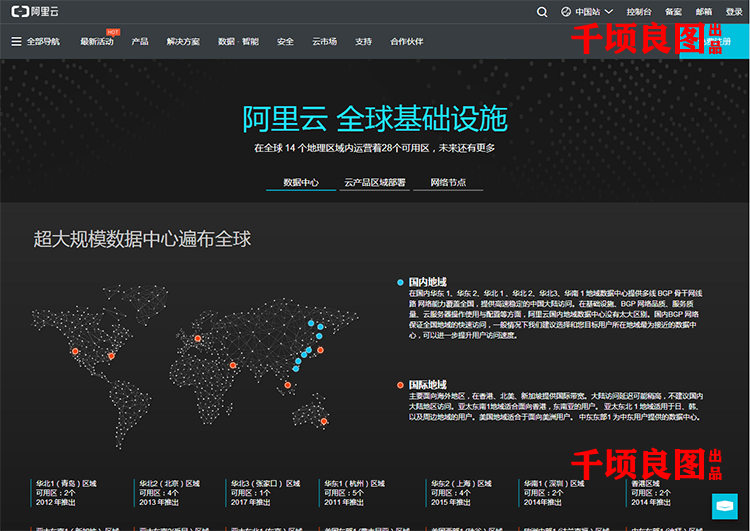Image resolution: width=750 pixels, height=531 pixels.
Task: Open the 合作伙伴 menu item
Action: click(x=407, y=42)
